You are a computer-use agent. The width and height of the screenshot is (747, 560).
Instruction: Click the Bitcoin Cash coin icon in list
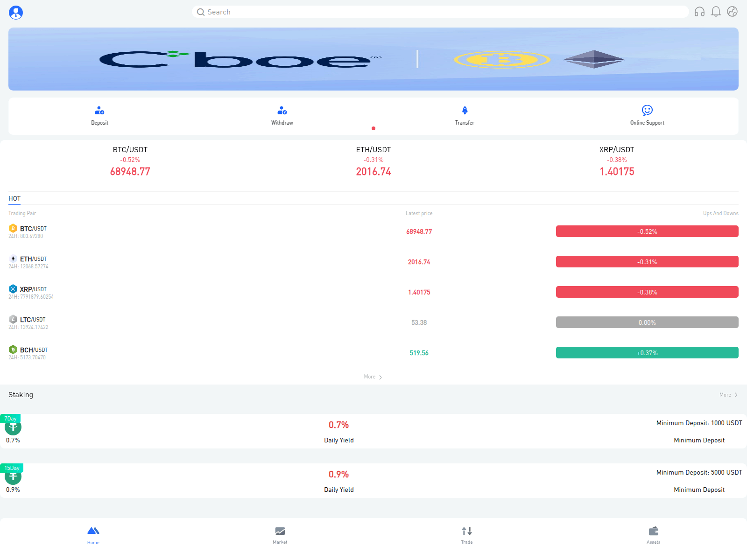(x=13, y=350)
